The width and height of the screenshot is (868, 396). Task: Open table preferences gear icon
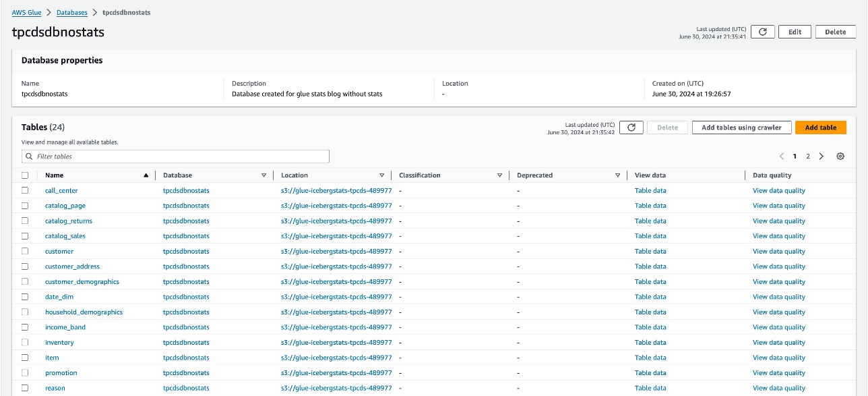pyautogui.click(x=840, y=157)
